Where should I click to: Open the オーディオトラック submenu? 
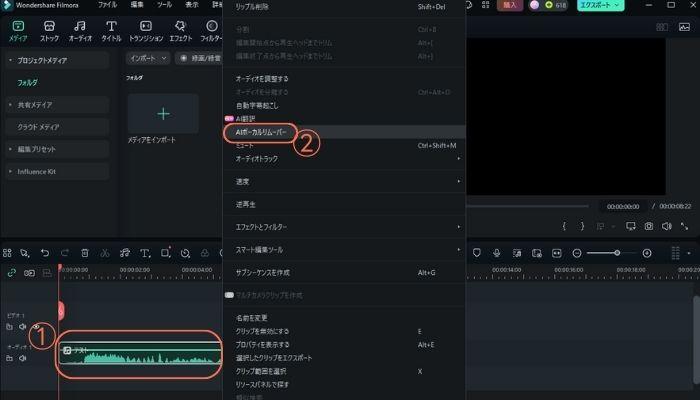point(344,158)
